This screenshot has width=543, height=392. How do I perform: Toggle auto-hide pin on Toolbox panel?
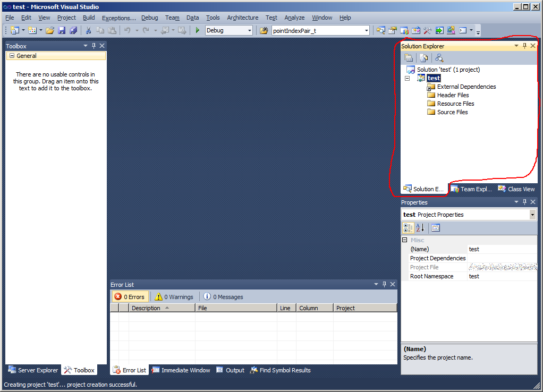(94, 46)
